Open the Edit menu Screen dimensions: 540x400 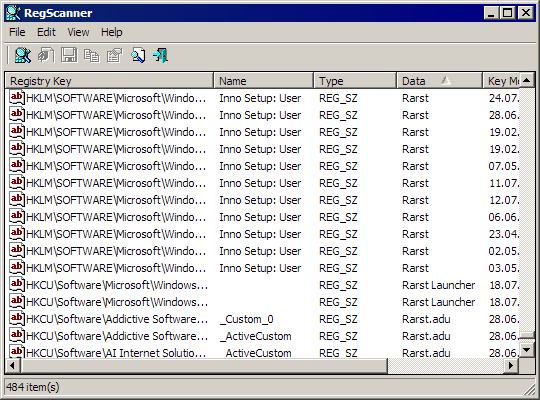pos(46,32)
